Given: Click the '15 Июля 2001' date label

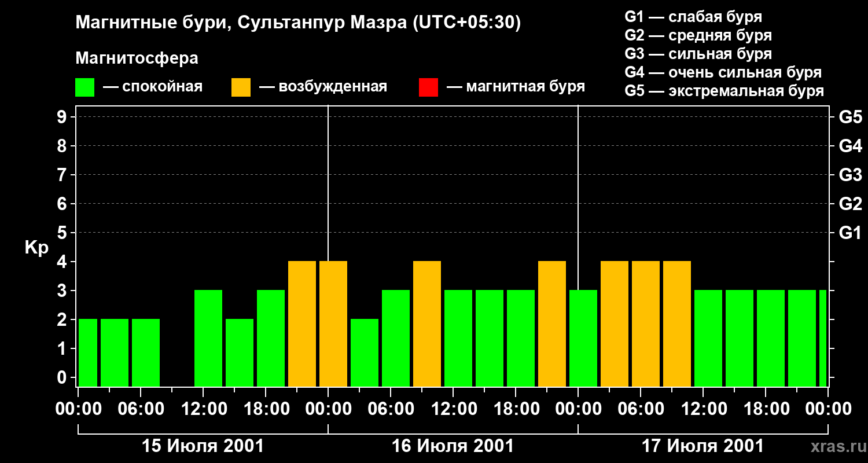Looking at the screenshot, I should [x=203, y=446].
